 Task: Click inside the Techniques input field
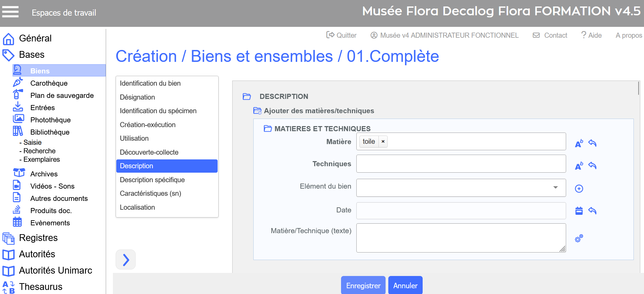pos(461,164)
